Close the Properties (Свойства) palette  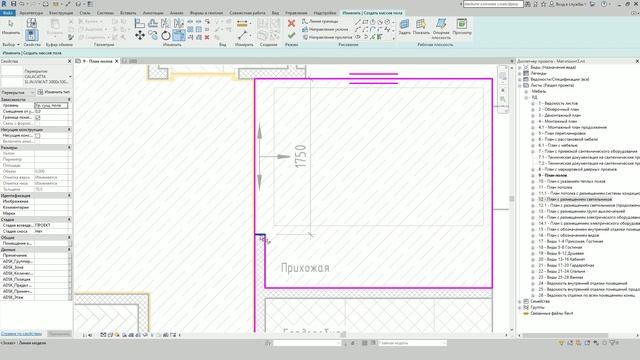point(69,61)
